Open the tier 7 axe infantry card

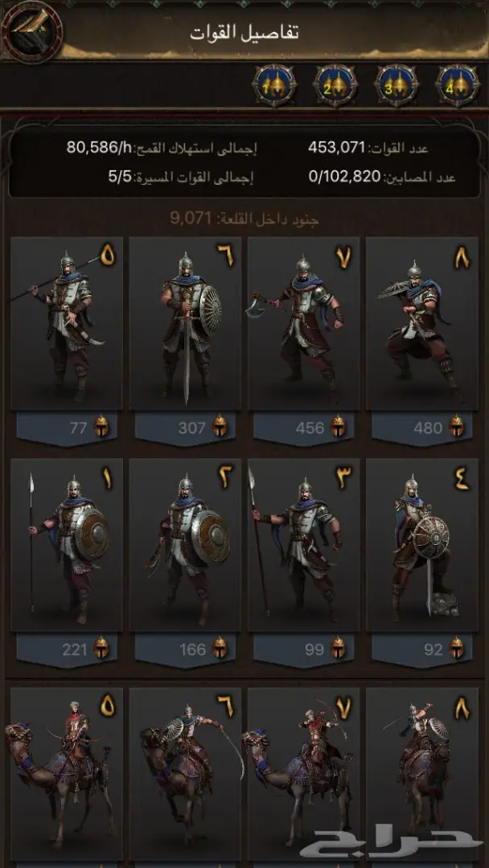pyautogui.click(x=303, y=323)
